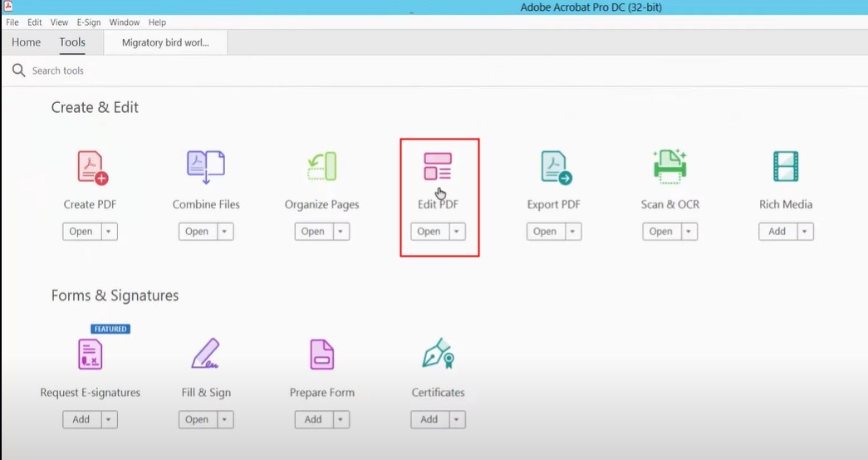Click the Rich Media label text

coord(786,204)
